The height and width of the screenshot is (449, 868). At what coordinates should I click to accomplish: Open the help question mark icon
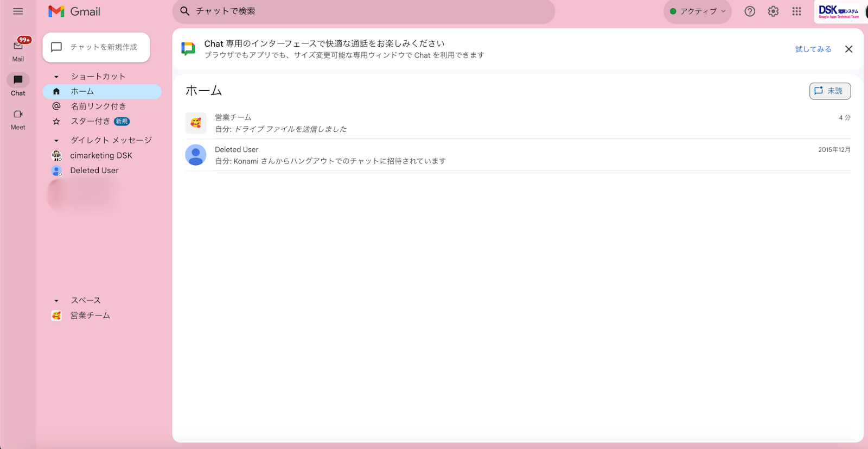[750, 11]
